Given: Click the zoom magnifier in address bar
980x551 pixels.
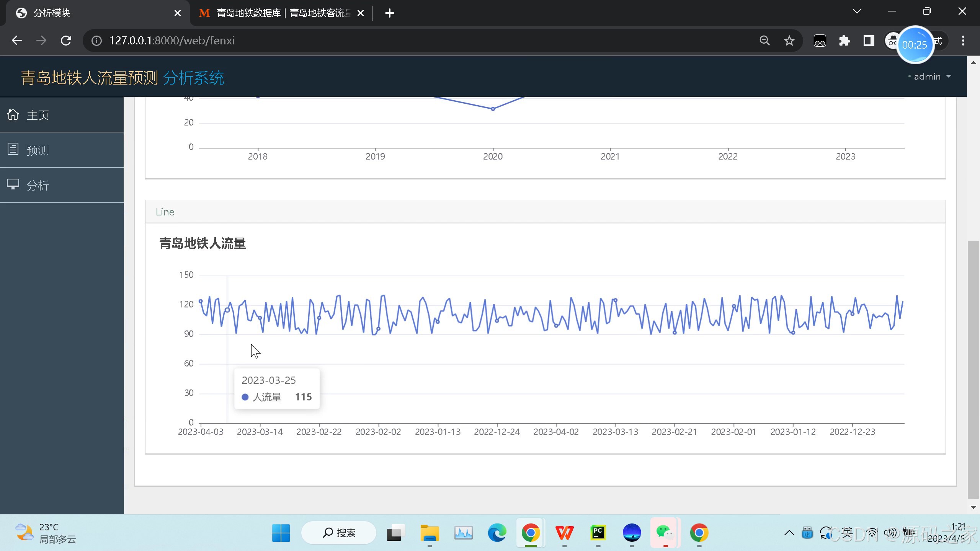Looking at the screenshot, I should tap(764, 41).
